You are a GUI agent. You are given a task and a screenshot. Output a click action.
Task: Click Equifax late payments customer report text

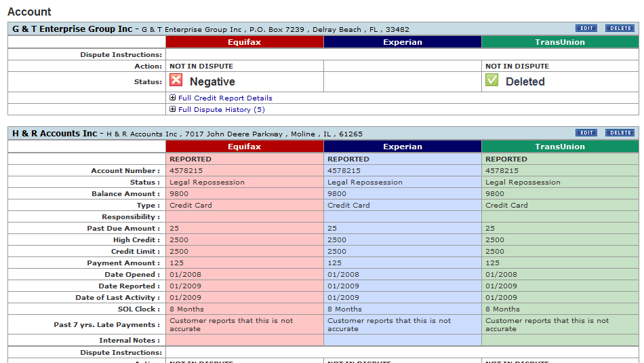tap(231, 324)
